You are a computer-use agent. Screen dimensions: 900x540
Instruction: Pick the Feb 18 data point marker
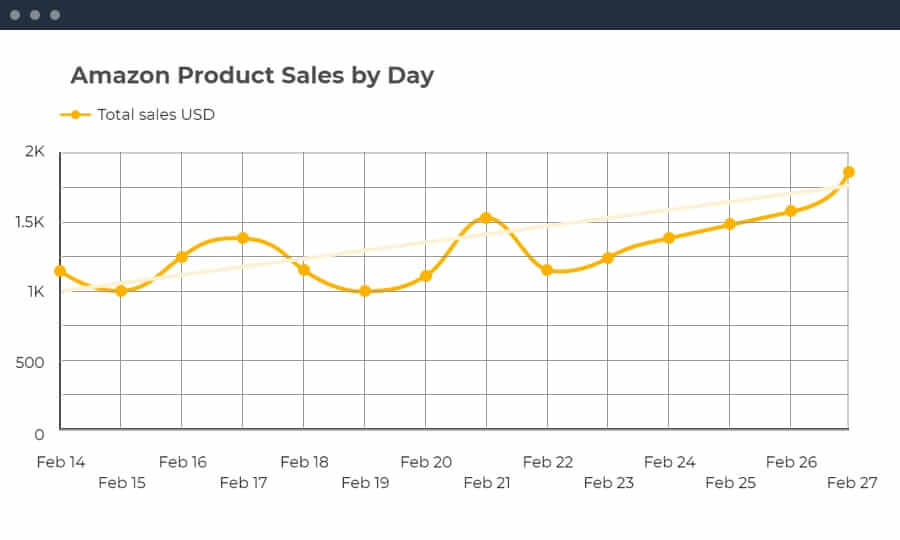click(x=304, y=270)
